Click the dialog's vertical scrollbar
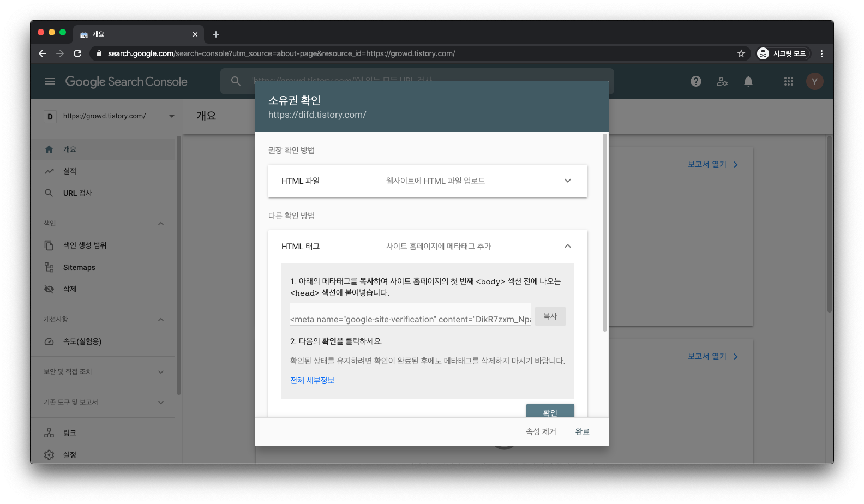The width and height of the screenshot is (864, 504). [x=604, y=232]
